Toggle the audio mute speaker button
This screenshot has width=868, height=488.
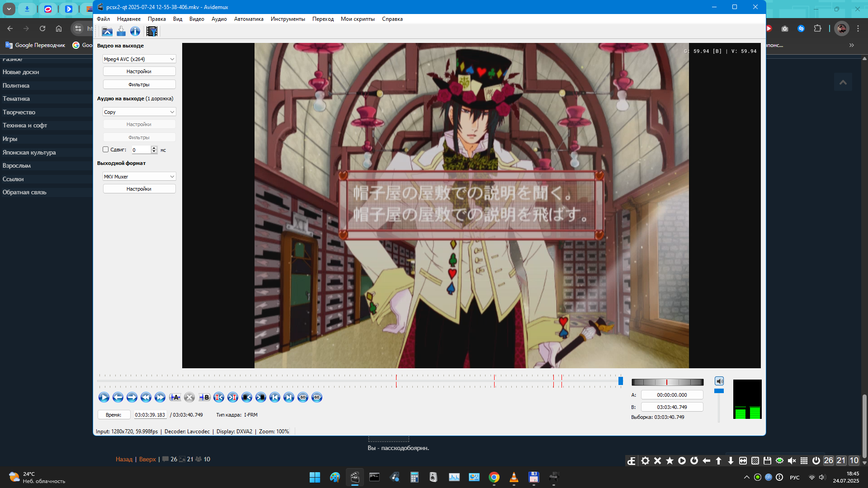719,381
